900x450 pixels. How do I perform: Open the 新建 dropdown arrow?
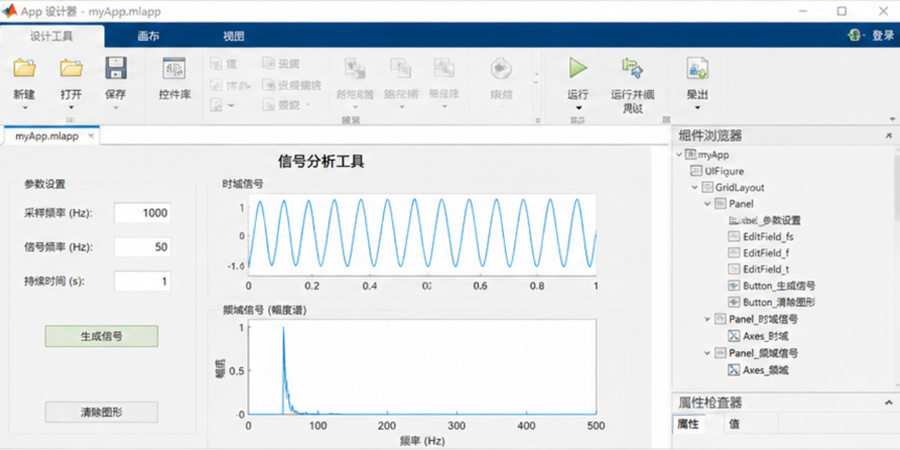click(x=25, y=108)
